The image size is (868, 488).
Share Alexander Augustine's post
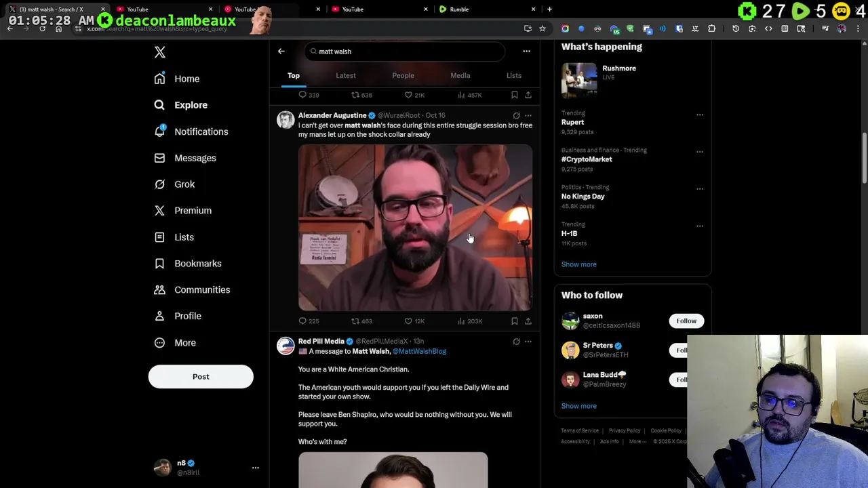[x=528, y=321]
